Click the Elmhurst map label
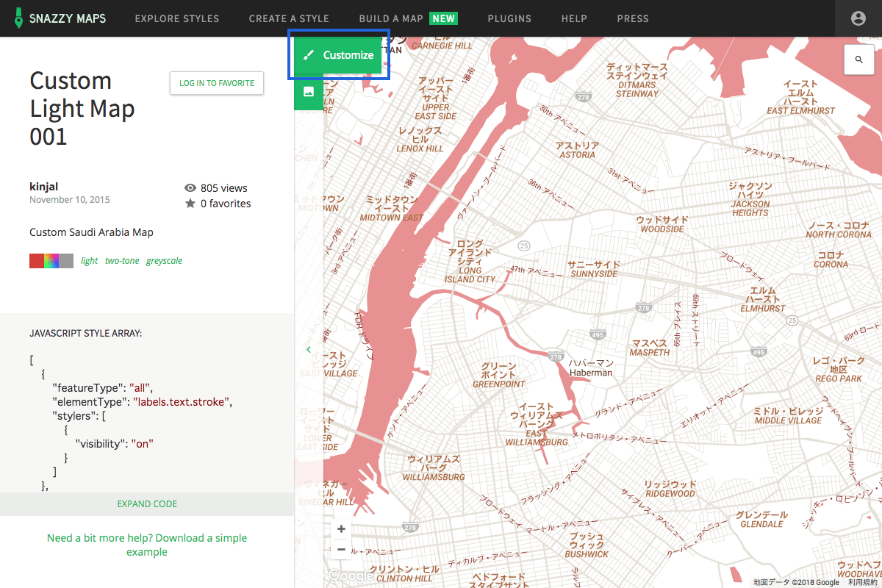 (x=763, y=299)
